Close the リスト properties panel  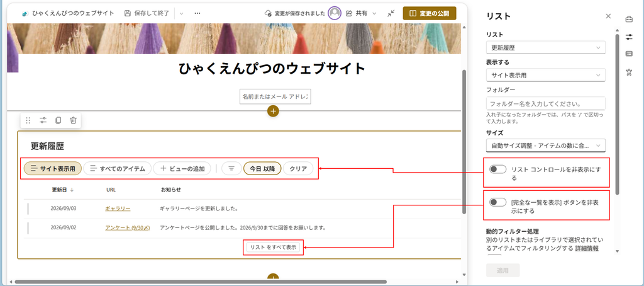[x=608, y=16]
